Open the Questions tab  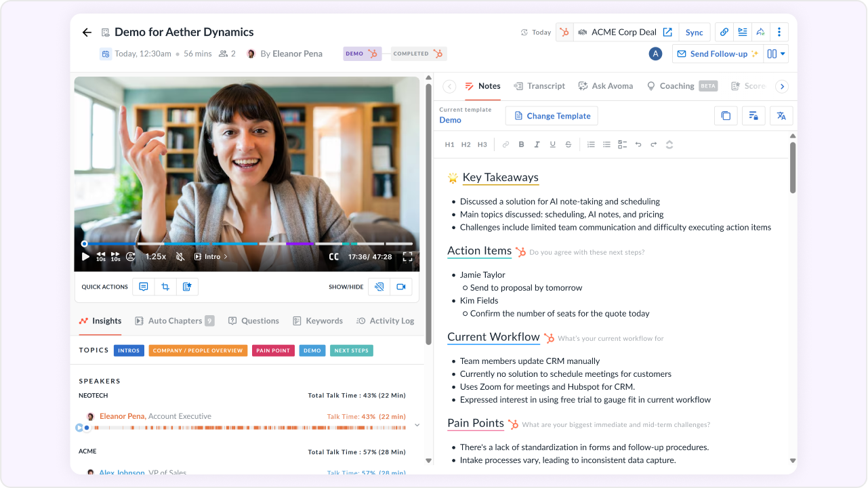[253, 321]
